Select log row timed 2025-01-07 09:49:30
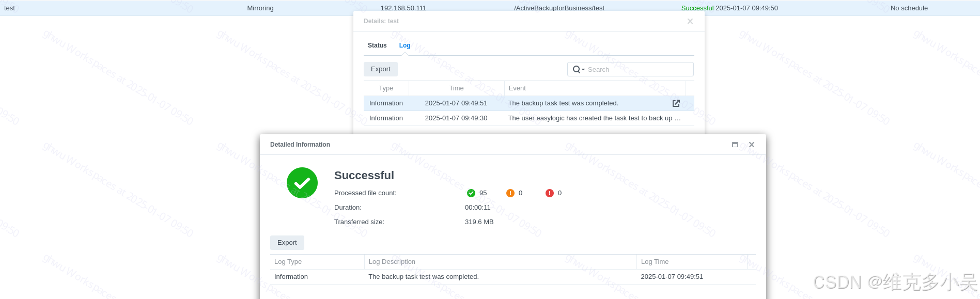 tap(528, 118)
